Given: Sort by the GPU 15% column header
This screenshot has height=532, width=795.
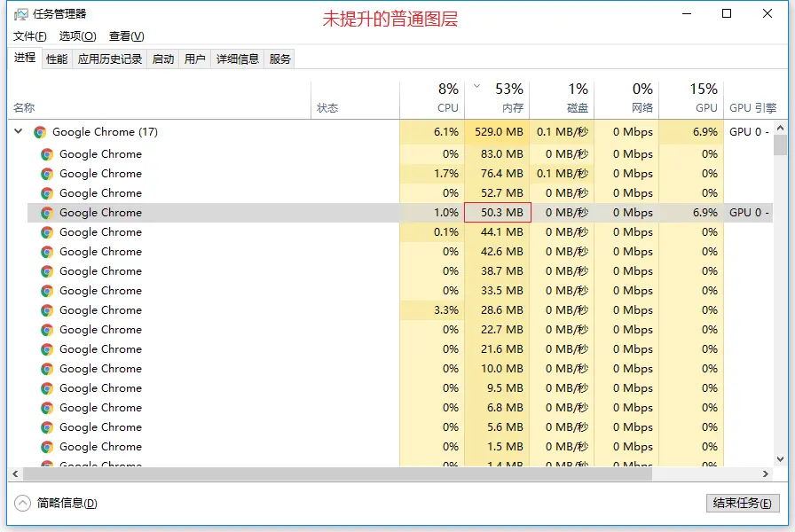Looking at the screenshot, I should point(691,100).
